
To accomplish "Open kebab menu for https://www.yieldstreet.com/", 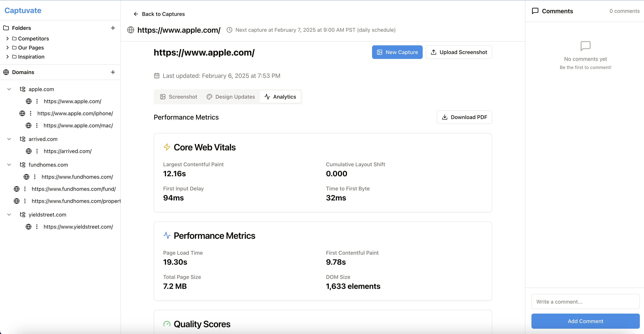I will [37, 227].
